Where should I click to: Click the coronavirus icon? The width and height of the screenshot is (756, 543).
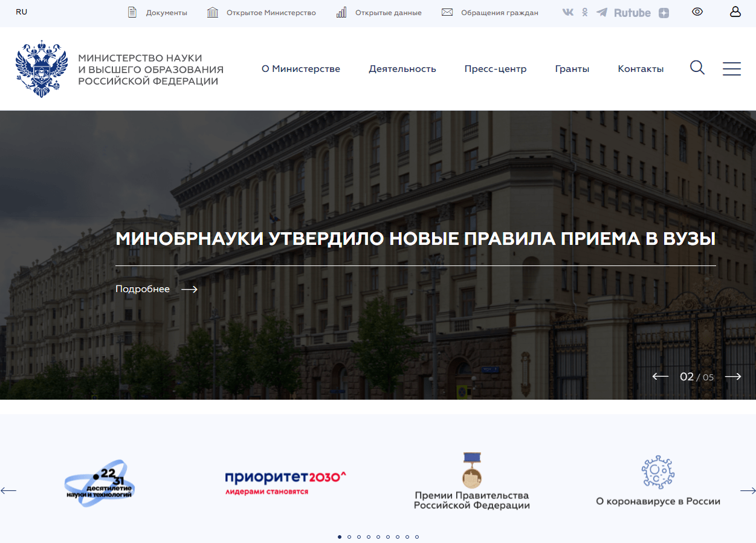pos(658,472)
